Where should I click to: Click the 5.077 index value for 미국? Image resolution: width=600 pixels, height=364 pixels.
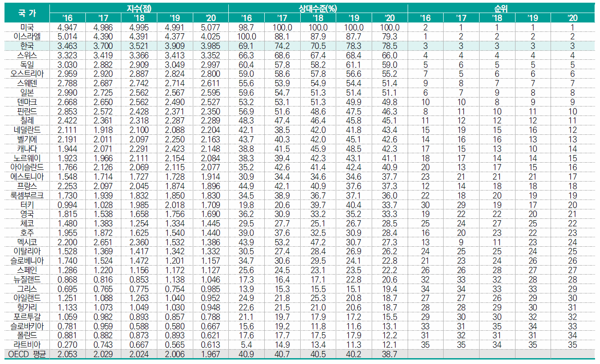point(210,27)
